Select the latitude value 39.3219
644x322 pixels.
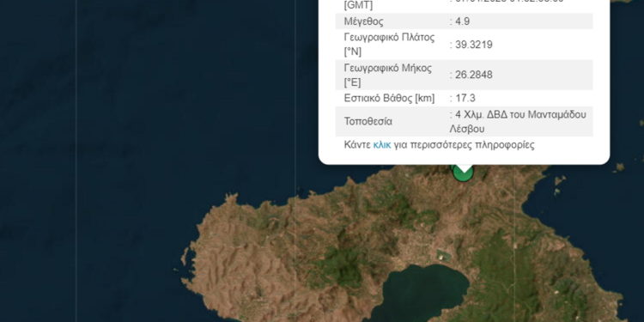coord(473,45)
